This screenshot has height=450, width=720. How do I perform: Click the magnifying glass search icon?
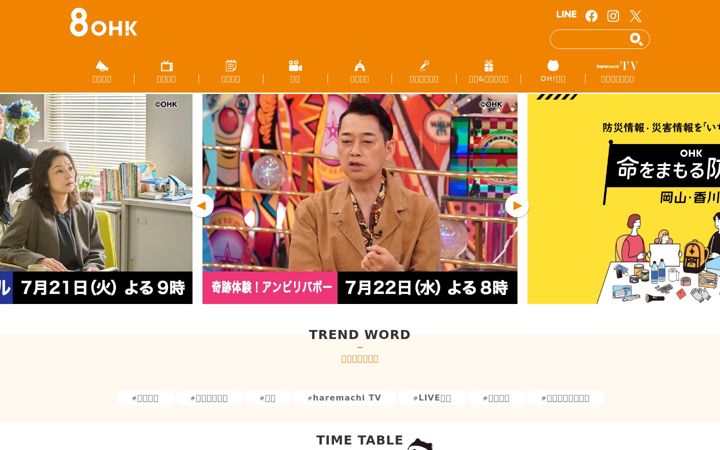click(636, 39)
